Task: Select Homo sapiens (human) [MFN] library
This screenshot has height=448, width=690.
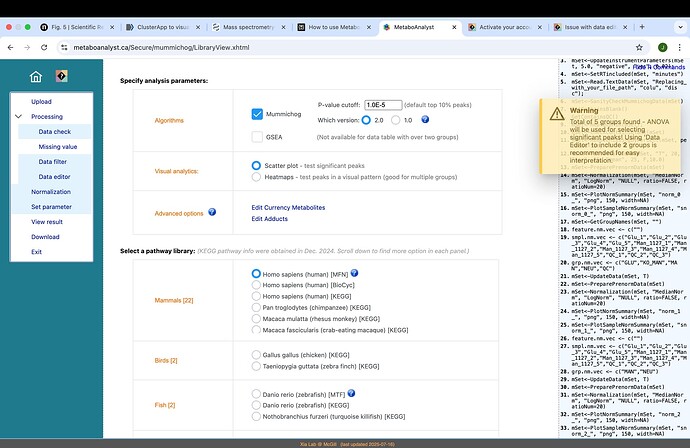Action: 256,274
